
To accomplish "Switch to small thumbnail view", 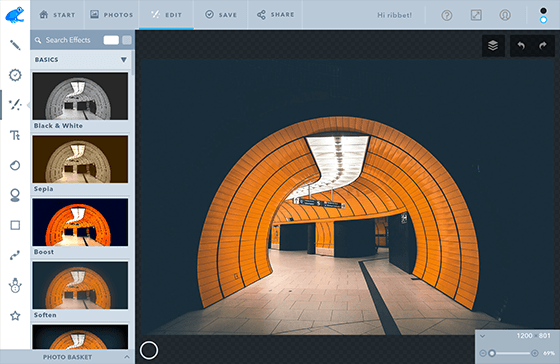I will tap(127, 40).
